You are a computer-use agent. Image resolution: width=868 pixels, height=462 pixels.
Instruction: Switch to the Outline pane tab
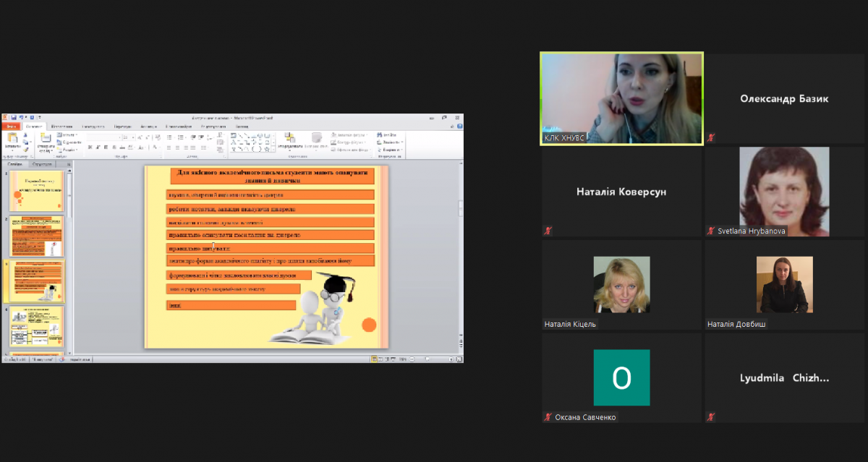pos(45,164)
